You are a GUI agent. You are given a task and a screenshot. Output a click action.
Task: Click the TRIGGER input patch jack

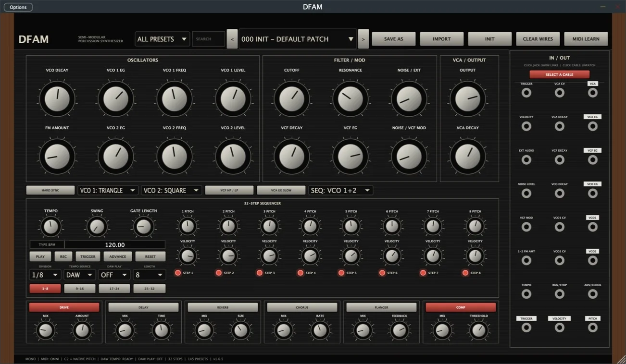(526, 93)
